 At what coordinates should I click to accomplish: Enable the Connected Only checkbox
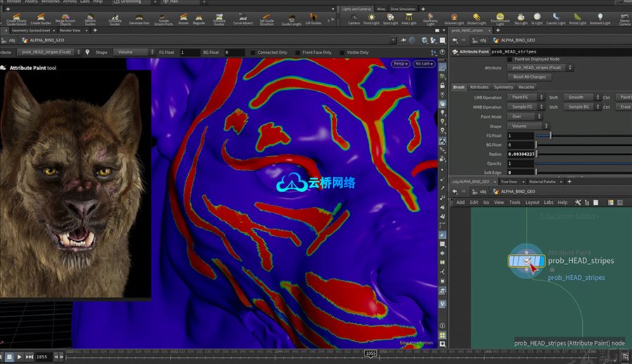coord(254,53)
